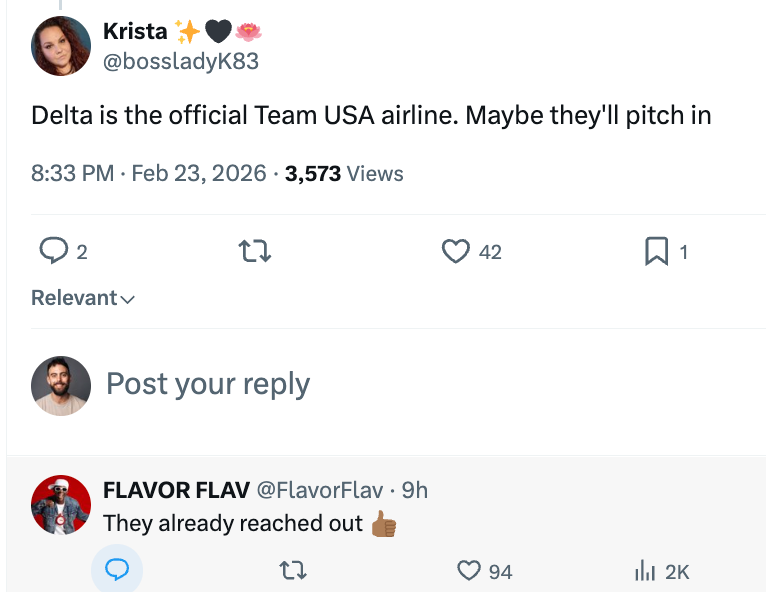
Task: Reply to Flavor Flav's comment
Action: click(x=117, y=571)
